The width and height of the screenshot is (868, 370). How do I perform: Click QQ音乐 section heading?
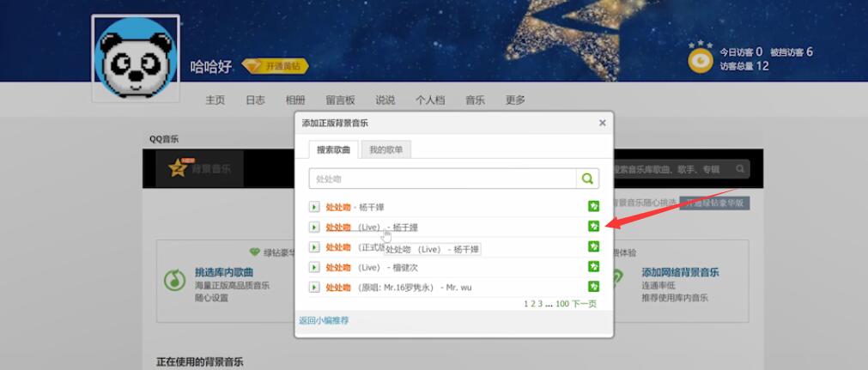pyautogui.click(x=164, y=139)
